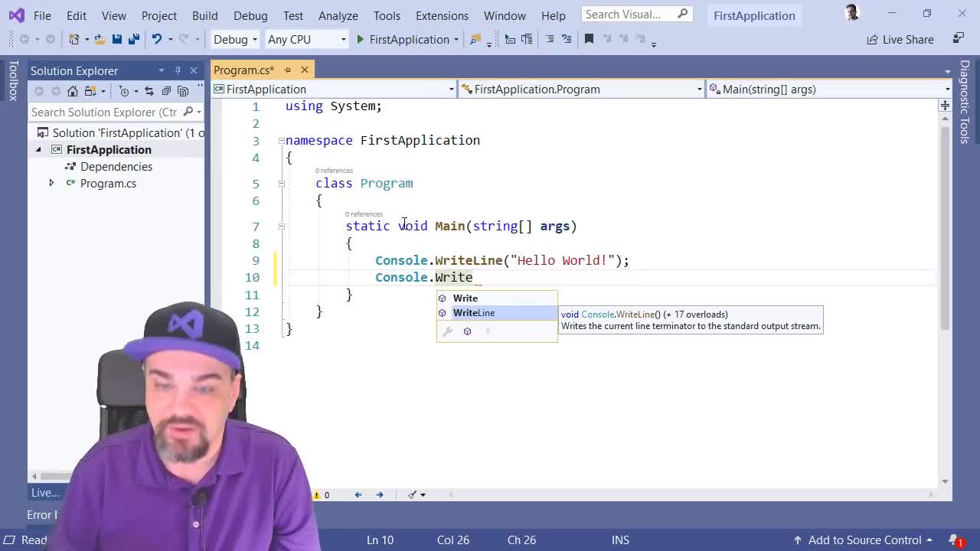Click the Undo arrow icon
Viewport: 980px width, 551px height.
[156, 39]
